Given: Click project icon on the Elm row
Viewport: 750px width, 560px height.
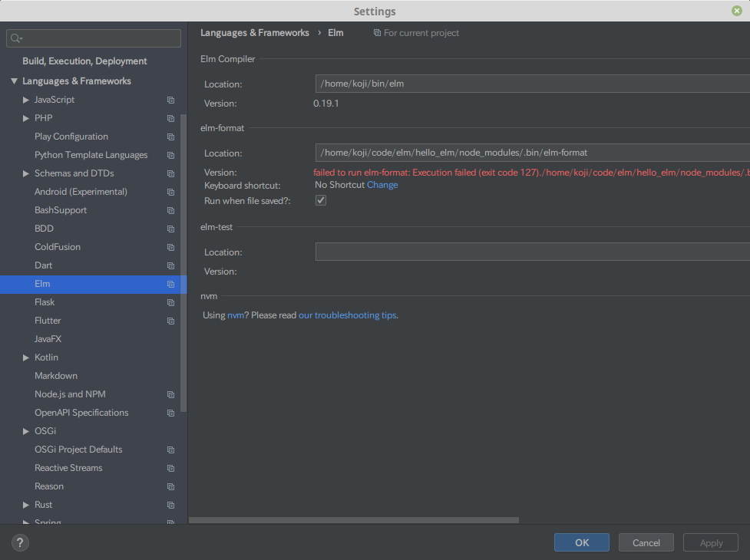Looking at the screenshot, I should [x=170, y=284].
